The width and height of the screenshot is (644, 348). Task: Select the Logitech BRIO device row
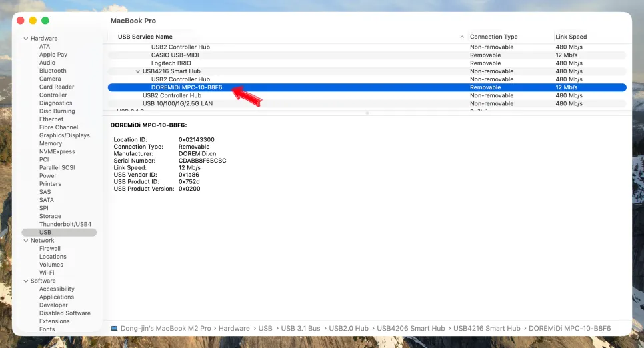[367, 63]
